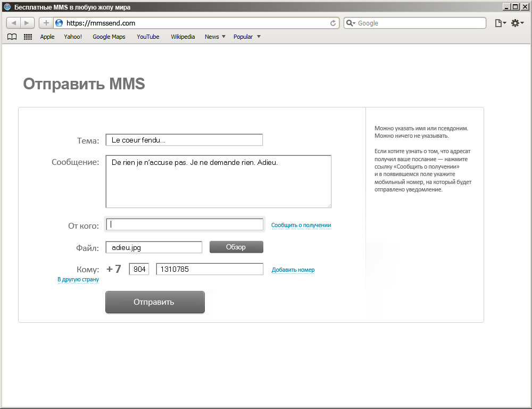Image resolution: width=532 pixels, height=409 pixels.
Task: Open the gear settings menu
Action: pyautogui.click(x=517, y=23)
